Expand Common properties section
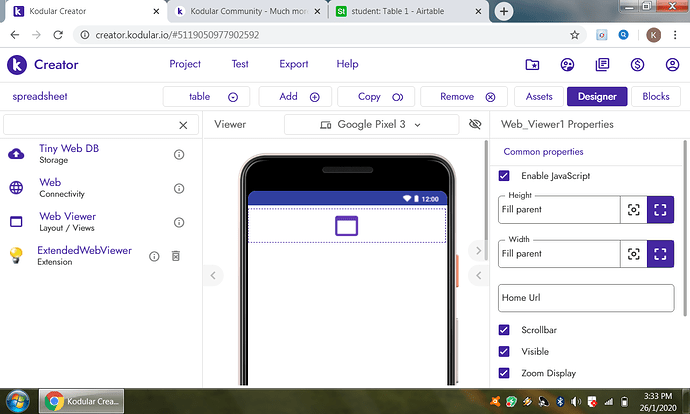Image resolution: width=690 pixels, height=414 pixels. point(543,152)
